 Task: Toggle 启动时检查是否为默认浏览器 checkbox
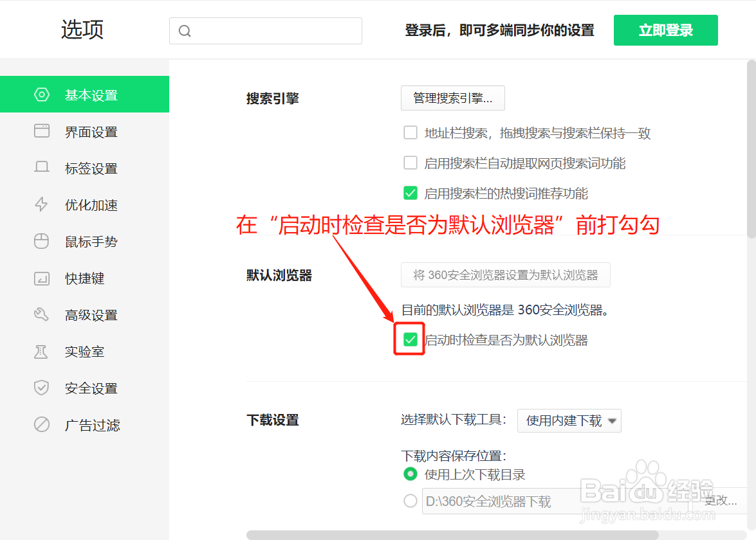[x=410, y=339]
